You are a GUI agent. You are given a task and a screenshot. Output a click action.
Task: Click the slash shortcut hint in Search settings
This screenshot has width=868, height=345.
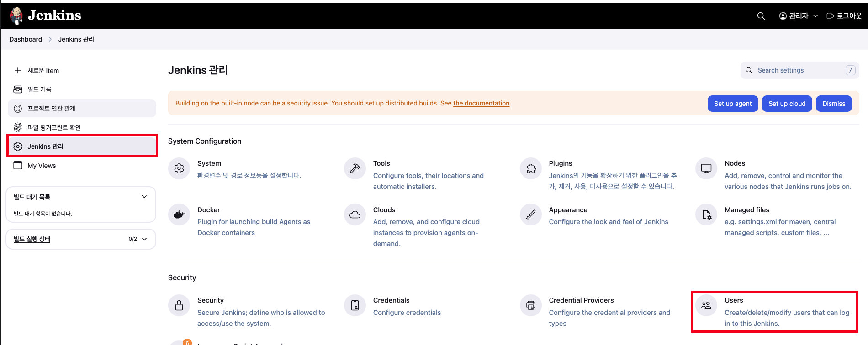850,70
